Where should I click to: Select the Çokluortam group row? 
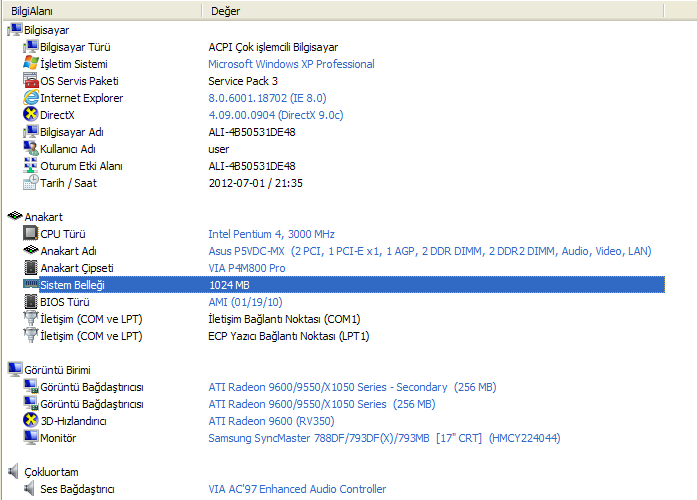click(x=51, y=472)
